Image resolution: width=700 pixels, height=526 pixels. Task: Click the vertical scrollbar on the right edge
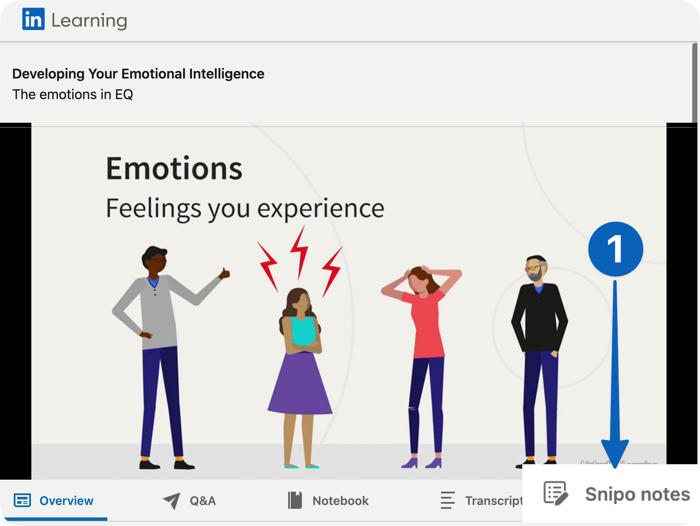[x=695, y=83]
